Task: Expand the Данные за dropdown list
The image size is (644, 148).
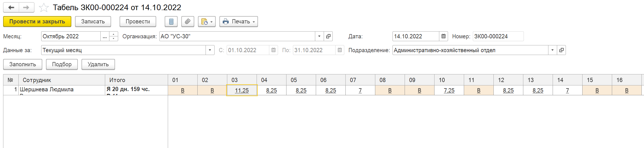Action: point(210,50)
